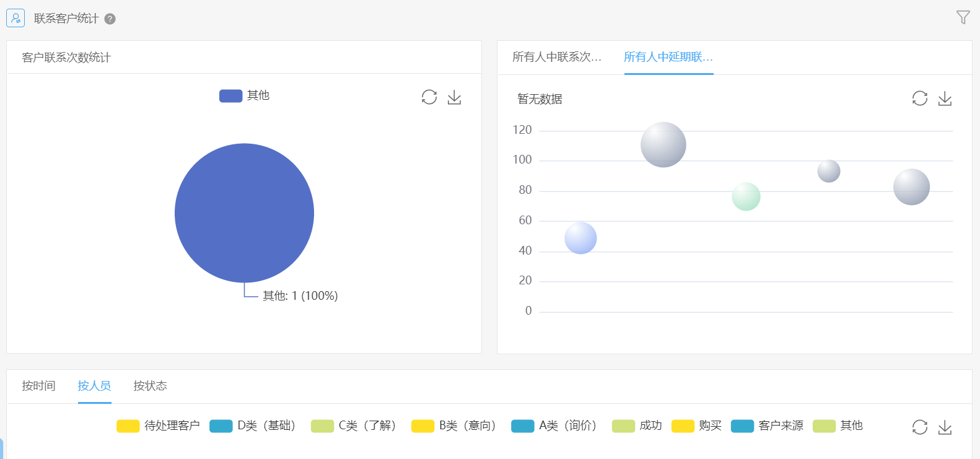Download the 暂无数据 scatter chart image
Screen dimensions: 980x459
click(x=945, y=98)
